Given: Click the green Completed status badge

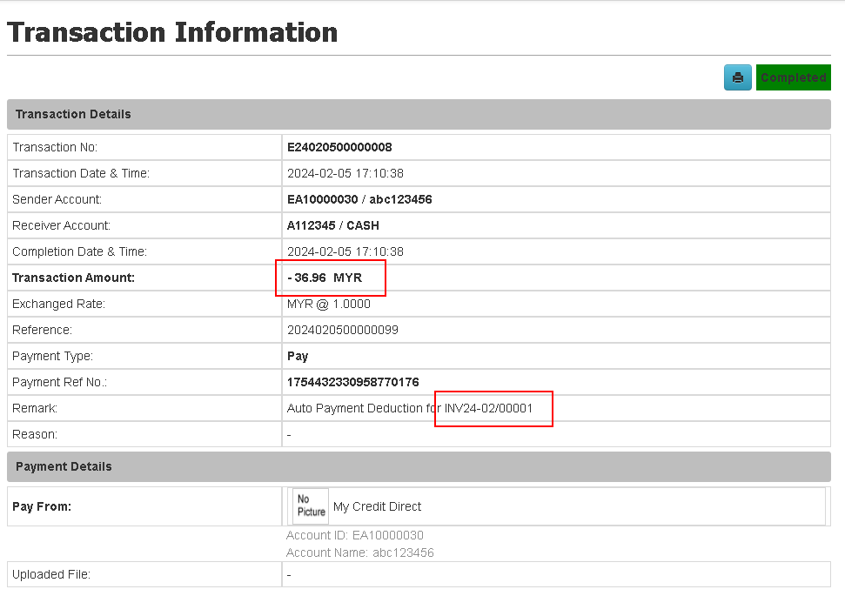Looking at the screenshot, I should (793, 77).
